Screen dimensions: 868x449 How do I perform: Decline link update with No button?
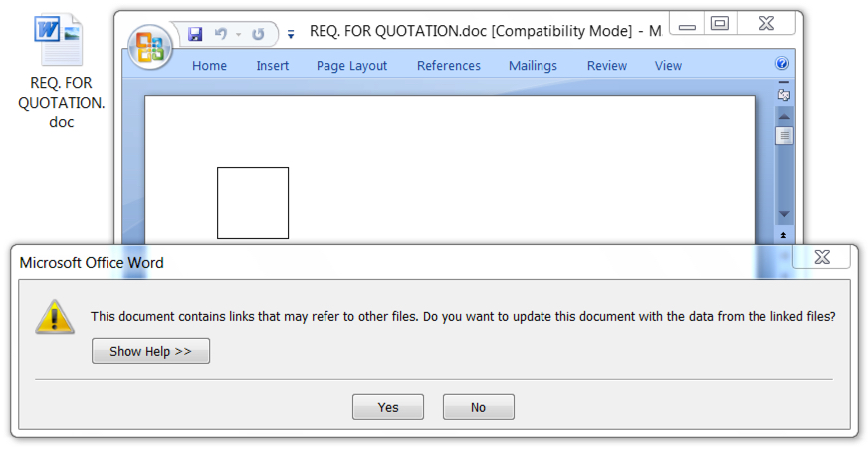click(478, 407)
